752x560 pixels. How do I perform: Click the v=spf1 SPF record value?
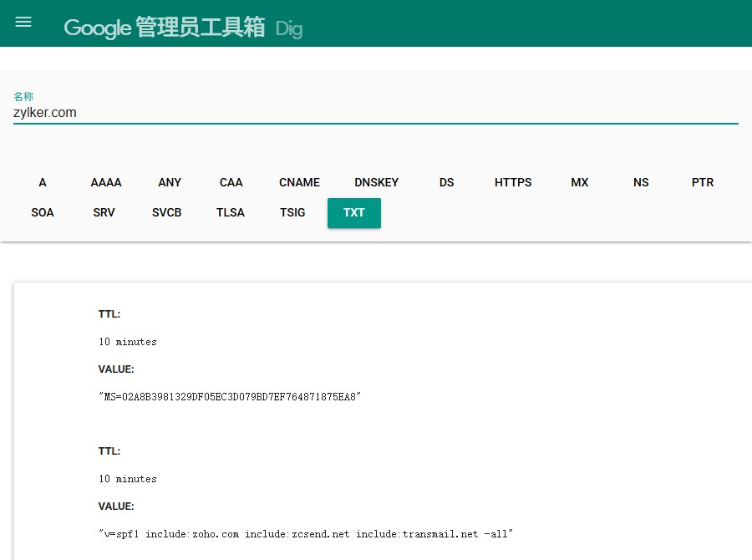[x=306, y=534]
